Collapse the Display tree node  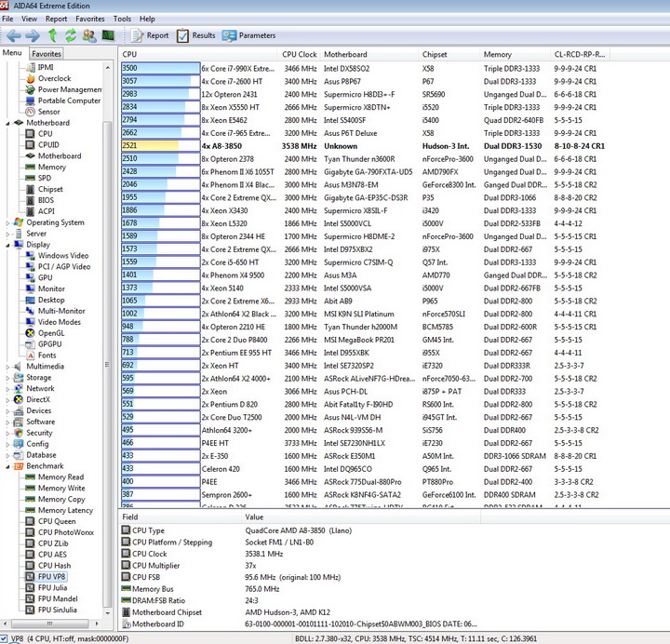tap(7, 245)
